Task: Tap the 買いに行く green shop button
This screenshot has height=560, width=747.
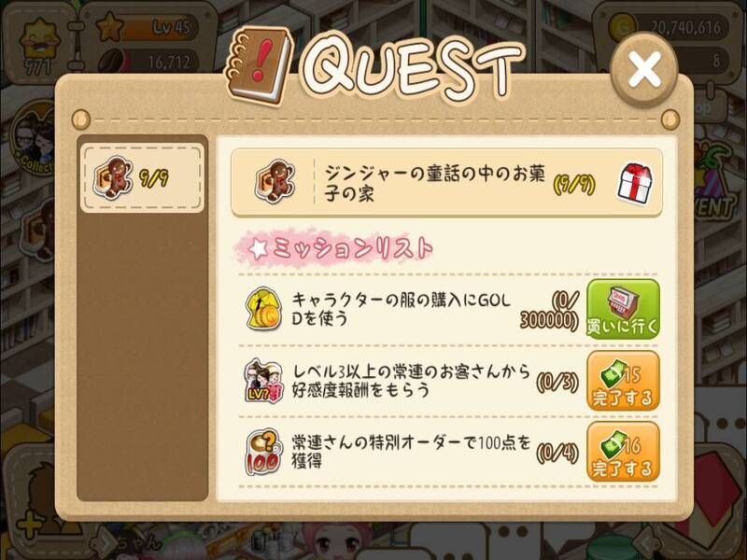Action: pos(623,309)
